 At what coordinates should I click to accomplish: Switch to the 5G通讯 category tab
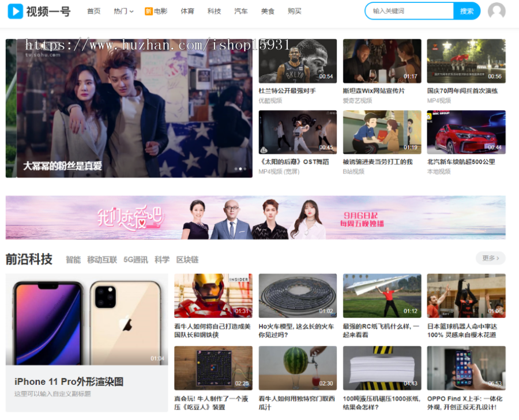pos(136,260)
